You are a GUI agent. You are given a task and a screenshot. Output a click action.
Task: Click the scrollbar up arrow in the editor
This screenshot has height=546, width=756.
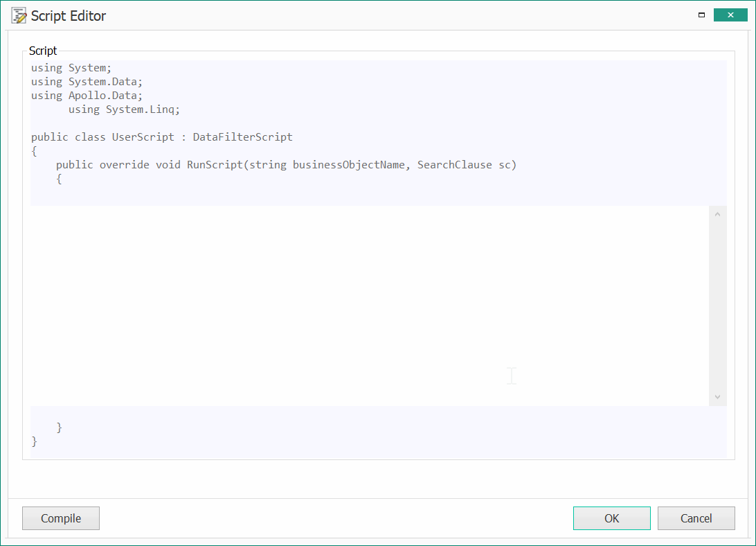click(717, 214)
